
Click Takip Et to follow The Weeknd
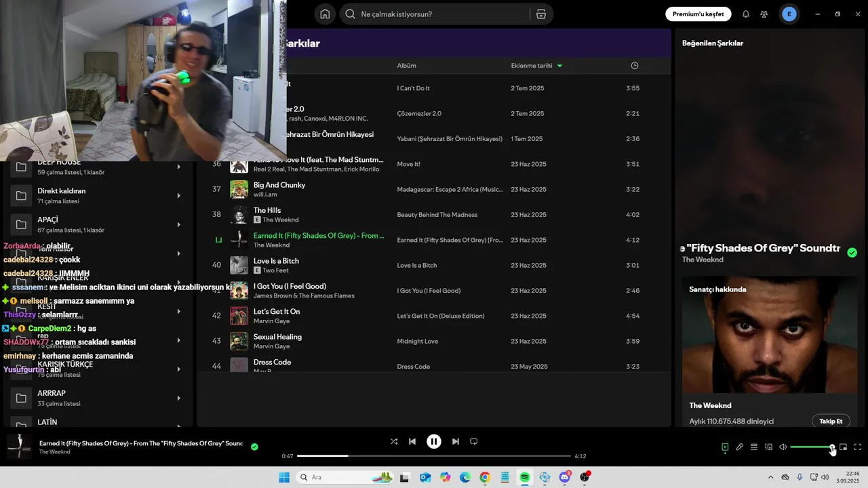tap(831, 421)
